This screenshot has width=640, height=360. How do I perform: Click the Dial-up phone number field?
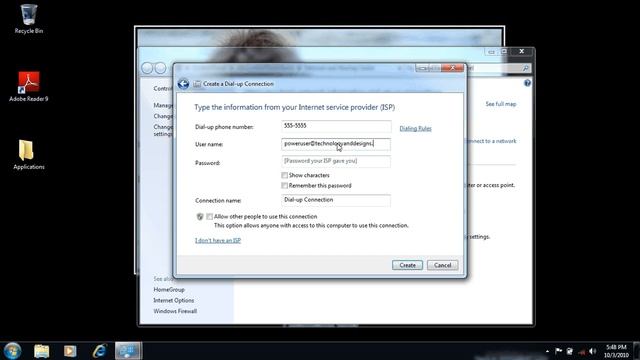coord(336,126)
